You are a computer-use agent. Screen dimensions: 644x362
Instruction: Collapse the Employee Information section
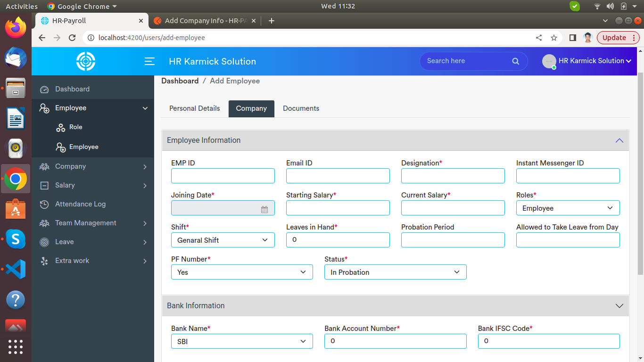click(x=619, y=140)
